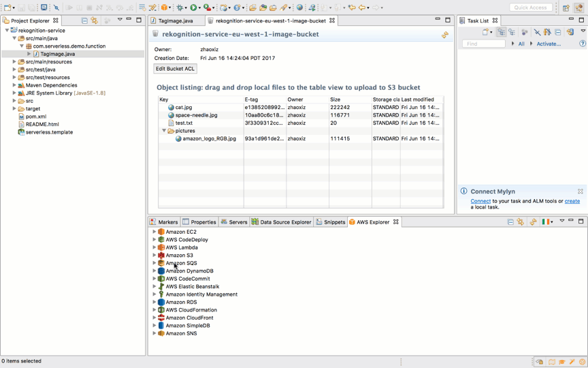Expand Maven Dependencies in Project Explorer

(x=14, y=85)
